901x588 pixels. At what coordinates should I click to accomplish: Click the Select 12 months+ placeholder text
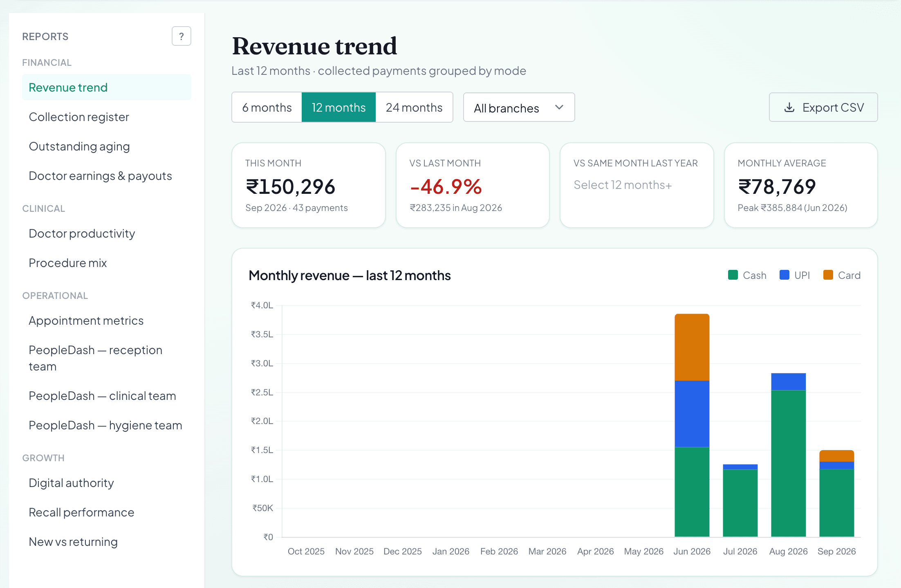[623, 185]
